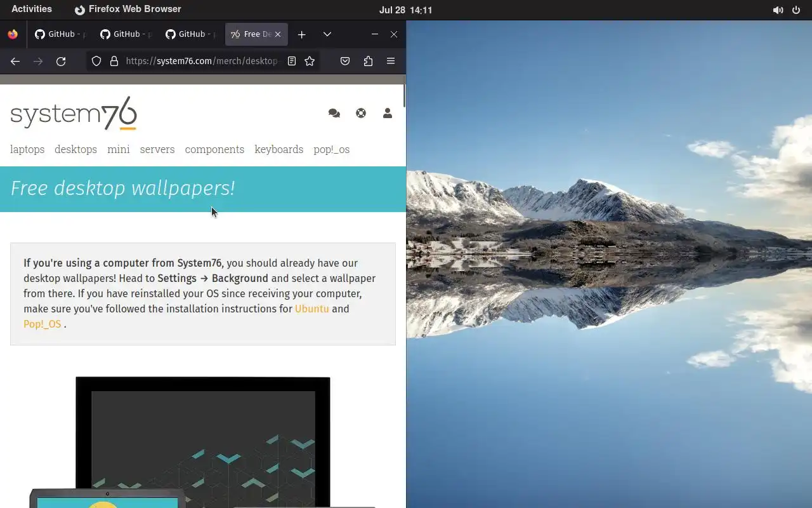Click the Free desktop wallpapers! heading
This screenshot has height=508, width=812.
123,188
